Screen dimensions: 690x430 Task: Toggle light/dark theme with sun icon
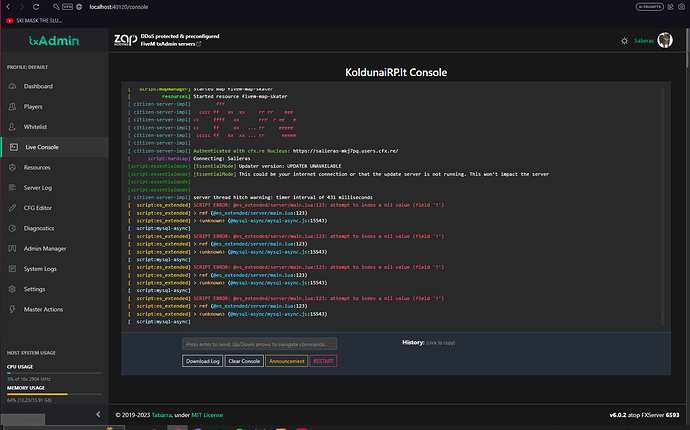[x=625, y=41]
